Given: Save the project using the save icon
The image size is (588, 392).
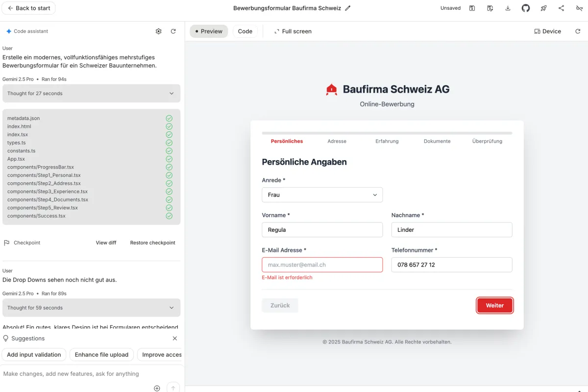Looking at the screenshot, I should click(x=472, y=8).
